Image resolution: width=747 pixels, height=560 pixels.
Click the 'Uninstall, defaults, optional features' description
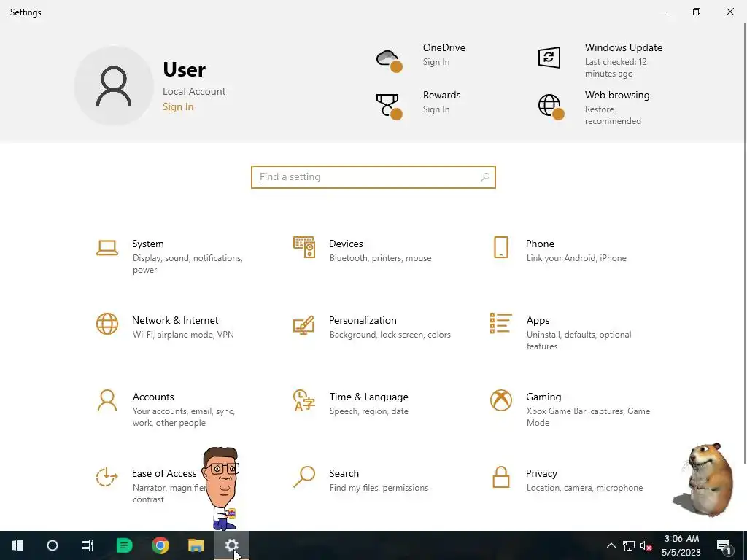[578, 341]
